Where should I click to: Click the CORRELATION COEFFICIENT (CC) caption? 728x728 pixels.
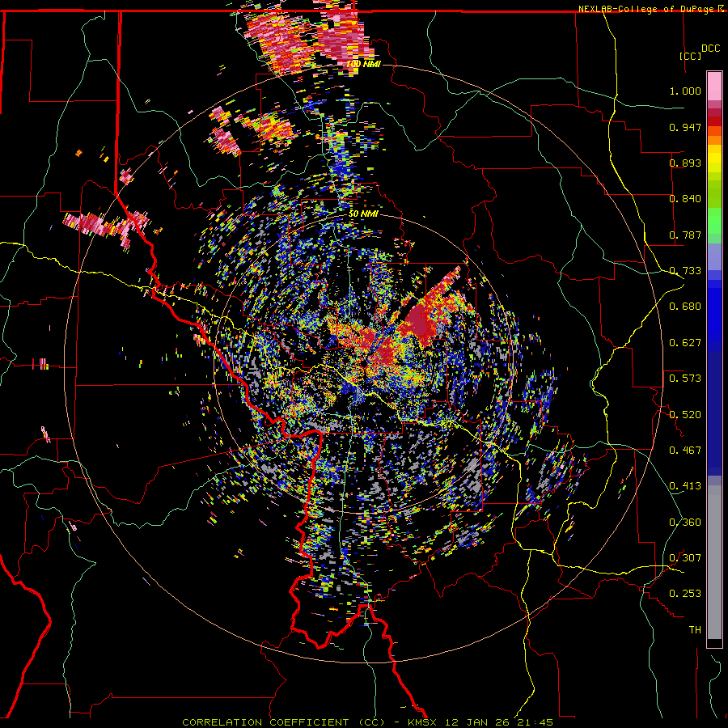coord(284,722)
